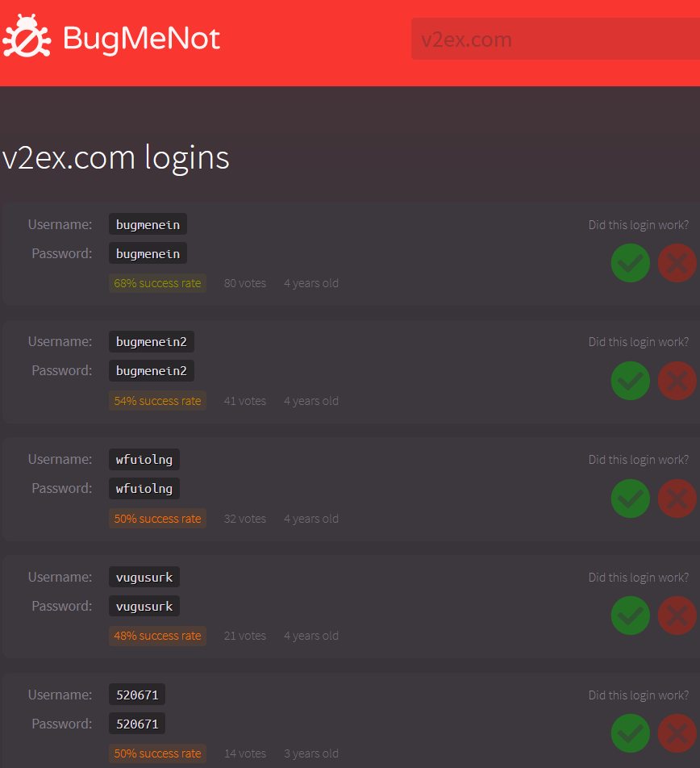Screen dimensions: 700x768
Task: Click the 54% success rate badge
Action: (x=157, y=401)
